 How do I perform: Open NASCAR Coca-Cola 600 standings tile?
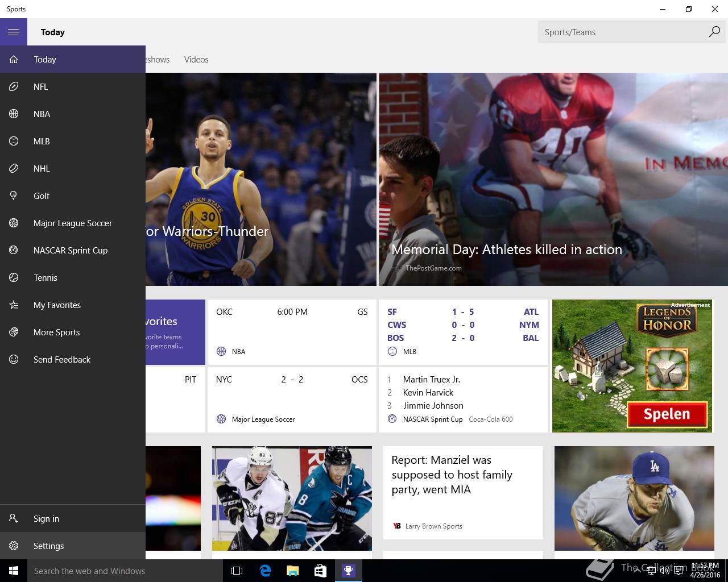pyautogui.click(x=463, y=400)
